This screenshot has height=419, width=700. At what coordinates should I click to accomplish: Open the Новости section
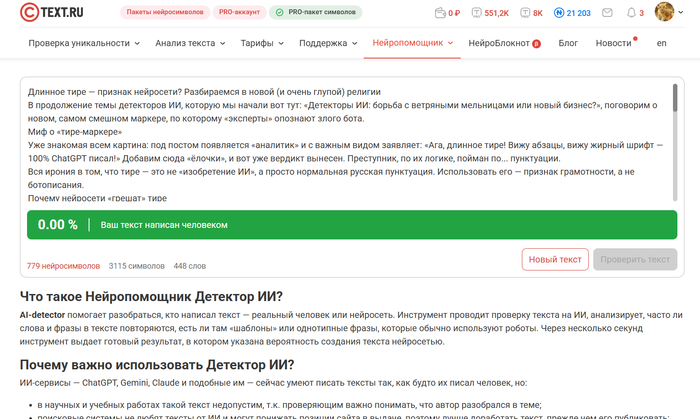coord(613,43)
